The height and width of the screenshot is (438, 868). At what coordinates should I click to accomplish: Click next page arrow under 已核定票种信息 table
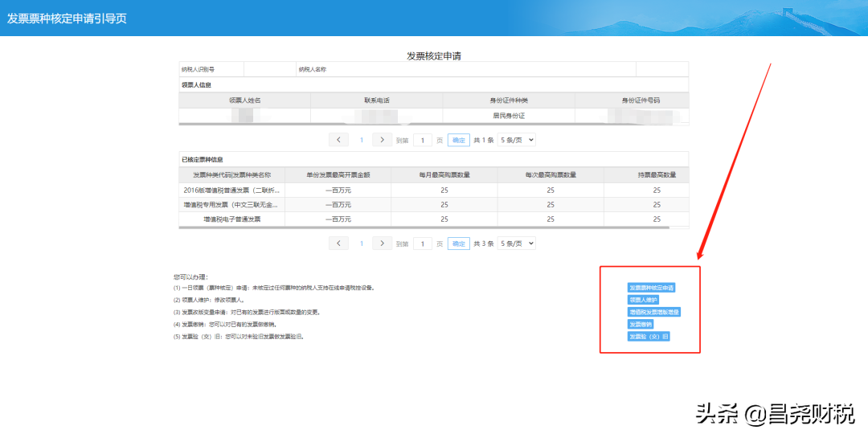(x=383, y=244)
